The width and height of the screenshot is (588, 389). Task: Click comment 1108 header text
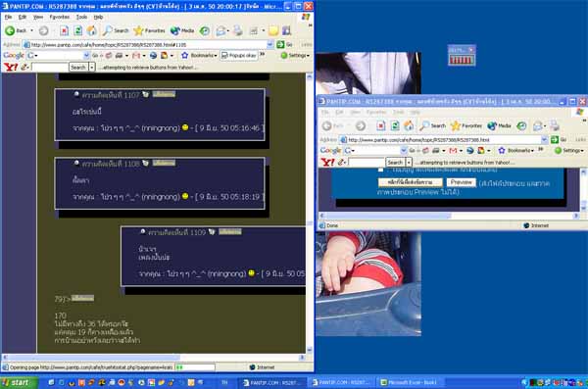pyautogui.click(x=111, y=164)
